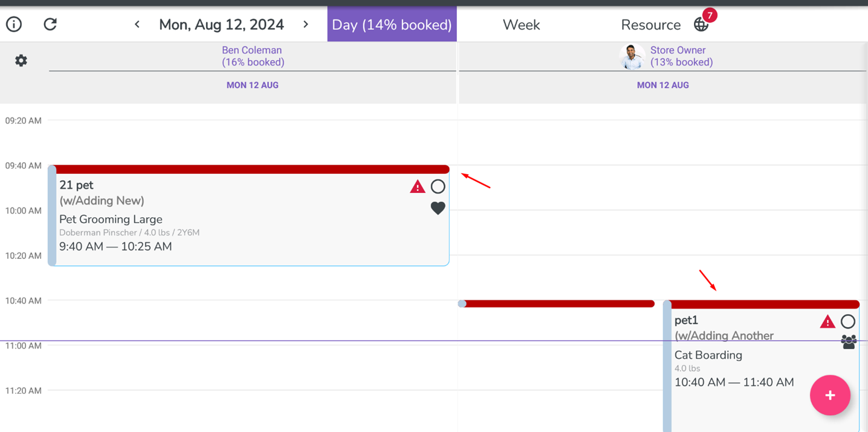Click warning triangle on pet1 appointment
868x432 pixels.
(828, 322)
